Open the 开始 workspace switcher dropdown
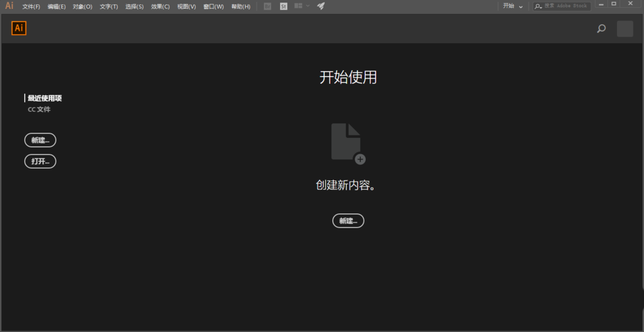This screenshot has width=644, height=332. [513, 6]
